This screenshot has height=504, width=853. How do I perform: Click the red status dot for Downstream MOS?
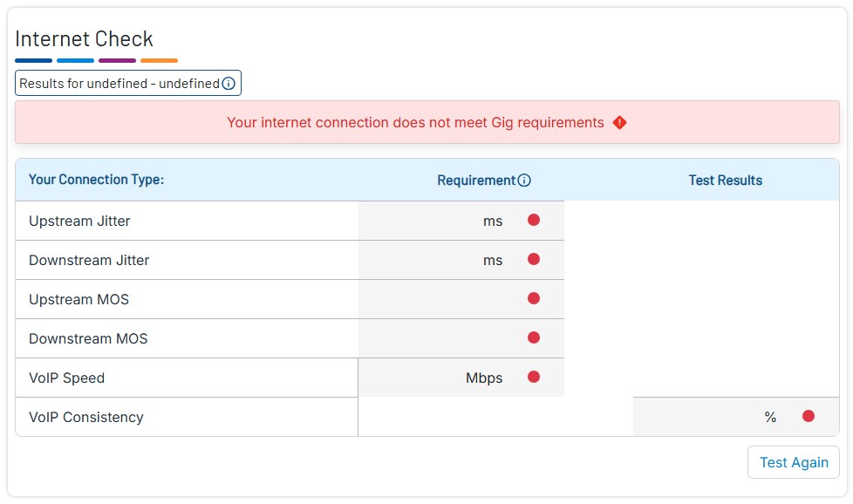[x=533, y=337]
